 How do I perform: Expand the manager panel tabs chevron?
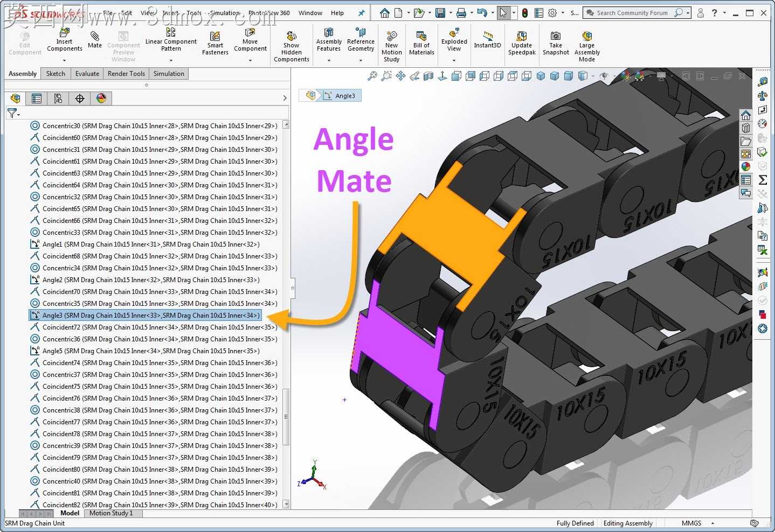point(285,98)
